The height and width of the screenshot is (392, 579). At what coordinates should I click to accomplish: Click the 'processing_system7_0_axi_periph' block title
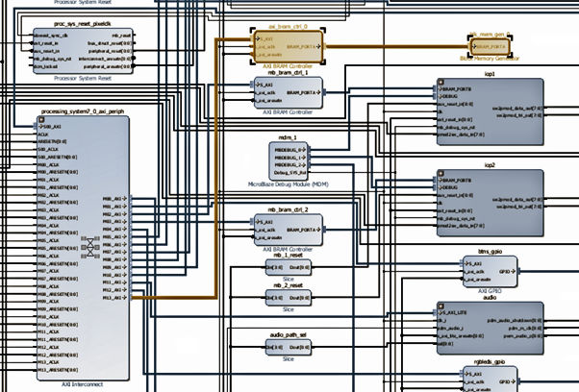pos(83,111)
